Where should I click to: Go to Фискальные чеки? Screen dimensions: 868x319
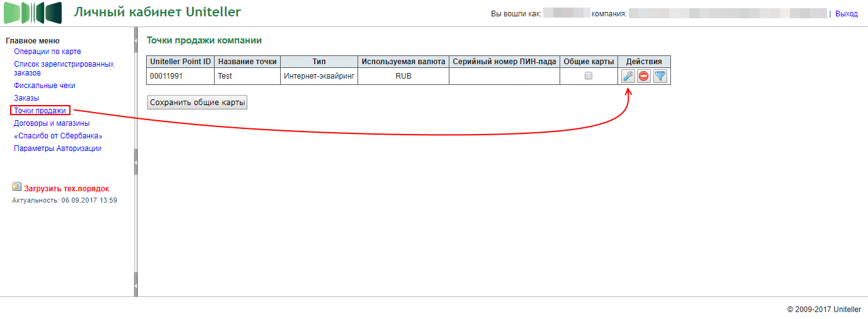pos(44,86)
